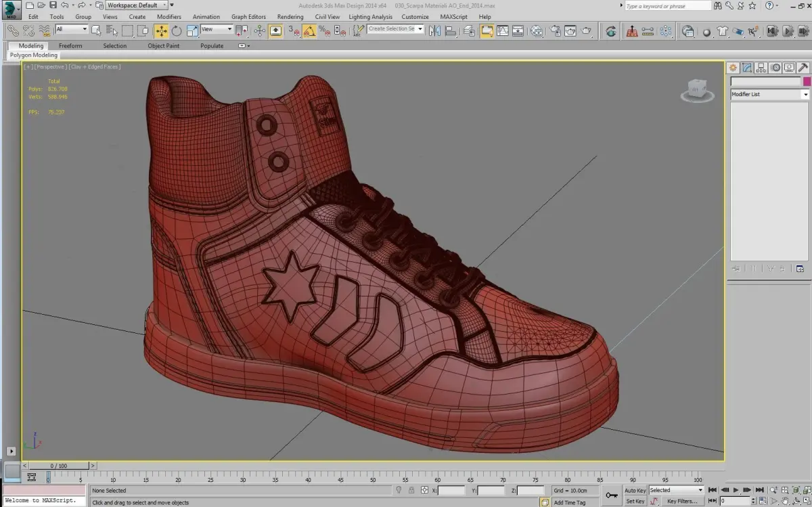Click the ViewCube in the viewport
The width and height of the screenshot is (812, 507).
[697, 90]
